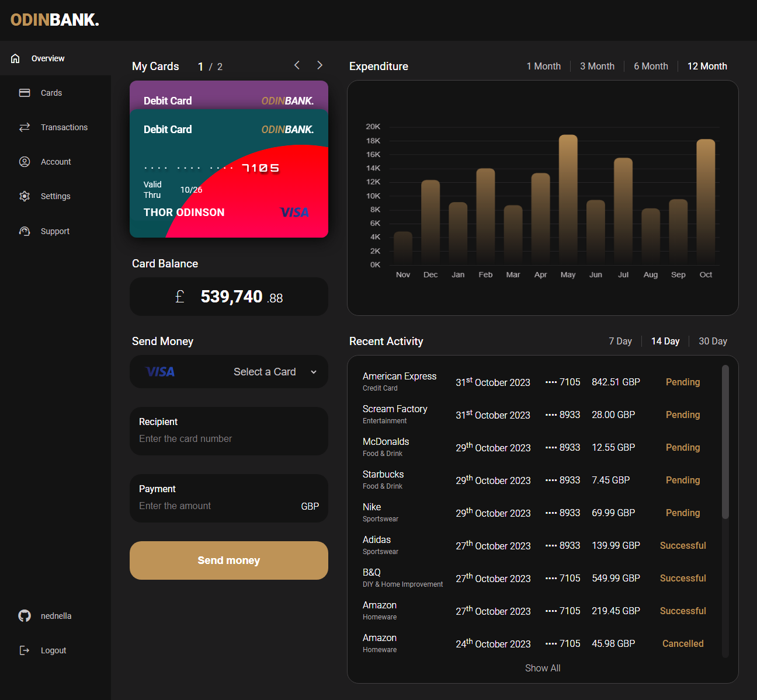Image resolution: width=757 pixels, height=700 pixels.
Task: Click the left arrow to view previous card
Action: [x=297, y=65]
